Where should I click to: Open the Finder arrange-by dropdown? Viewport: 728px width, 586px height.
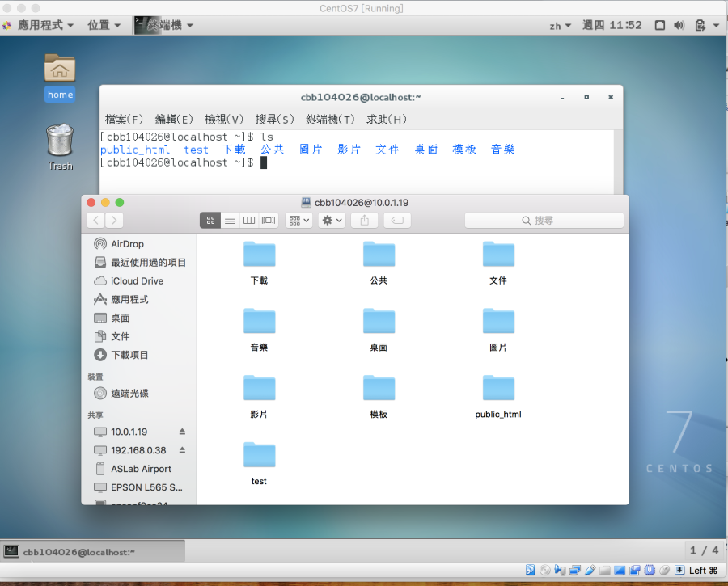click(298, 220)
